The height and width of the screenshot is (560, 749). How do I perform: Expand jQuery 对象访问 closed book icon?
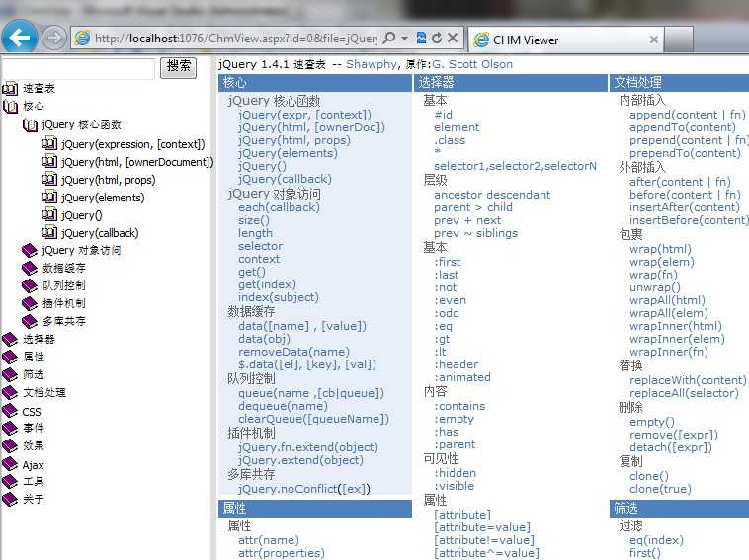coord(30,250)
